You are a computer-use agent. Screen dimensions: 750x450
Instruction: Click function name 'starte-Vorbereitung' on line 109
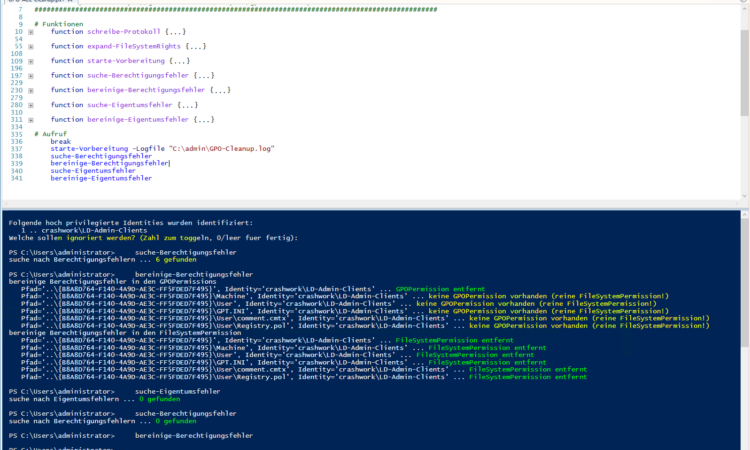[x=126, y=61]
